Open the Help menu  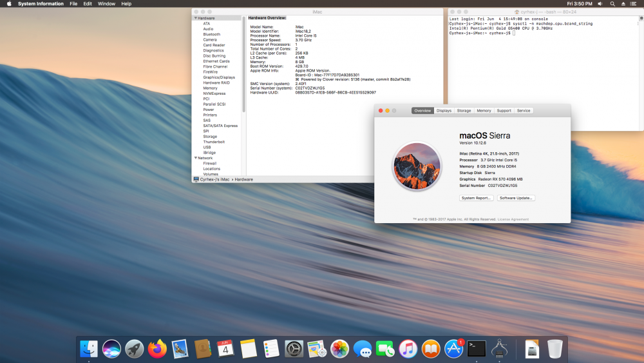pyautogui.click(x=126, y=4)
